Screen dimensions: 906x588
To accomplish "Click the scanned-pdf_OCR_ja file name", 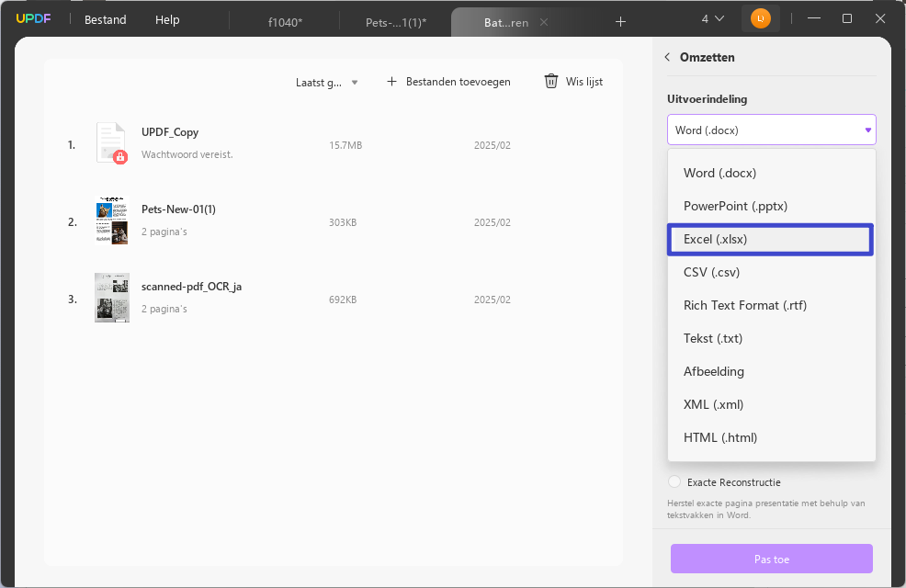I will coord(191,287).
